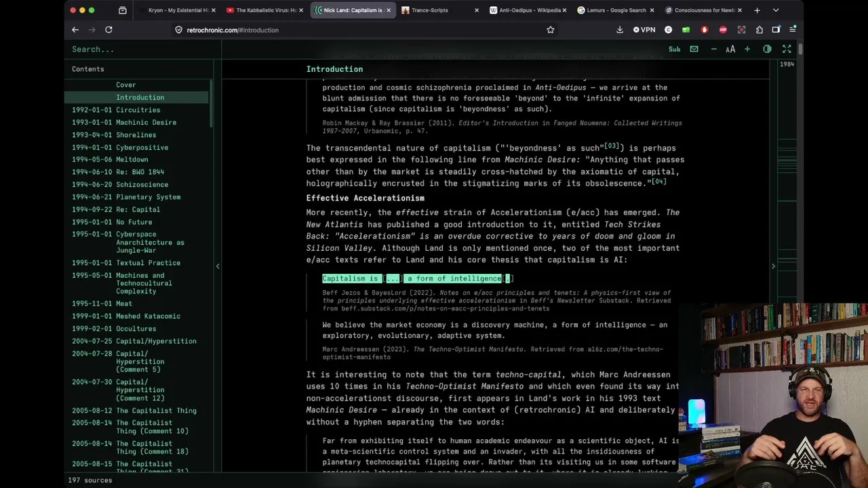Click '197 sources' in status bar
The height and width of the screenshot is (488, 868).
coord(90,480)
